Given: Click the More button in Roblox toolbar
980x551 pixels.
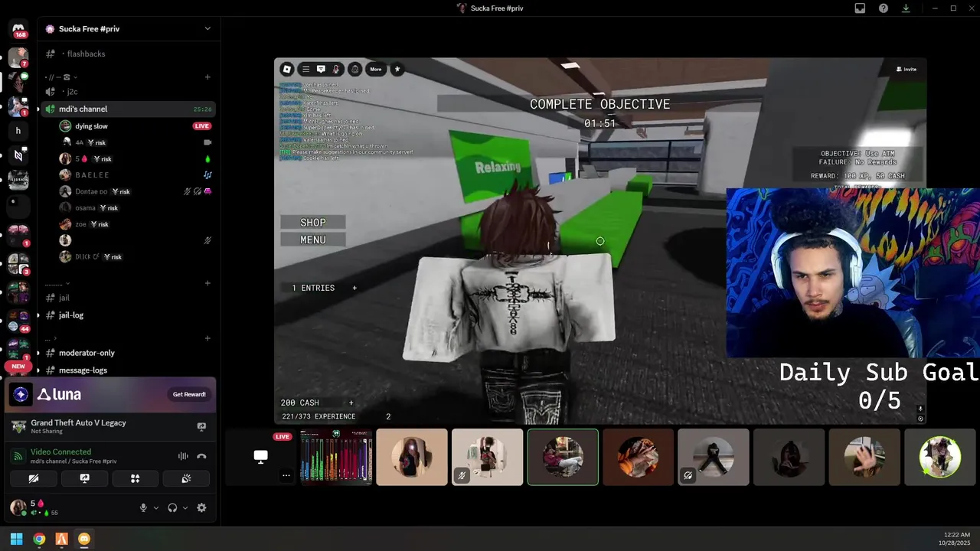Looking at the screenshot, I should tap(376, 69).
